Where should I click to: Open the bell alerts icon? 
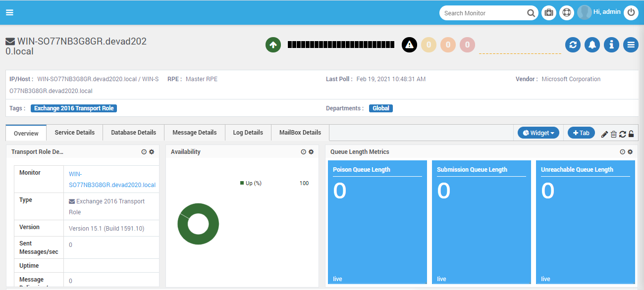592,45
